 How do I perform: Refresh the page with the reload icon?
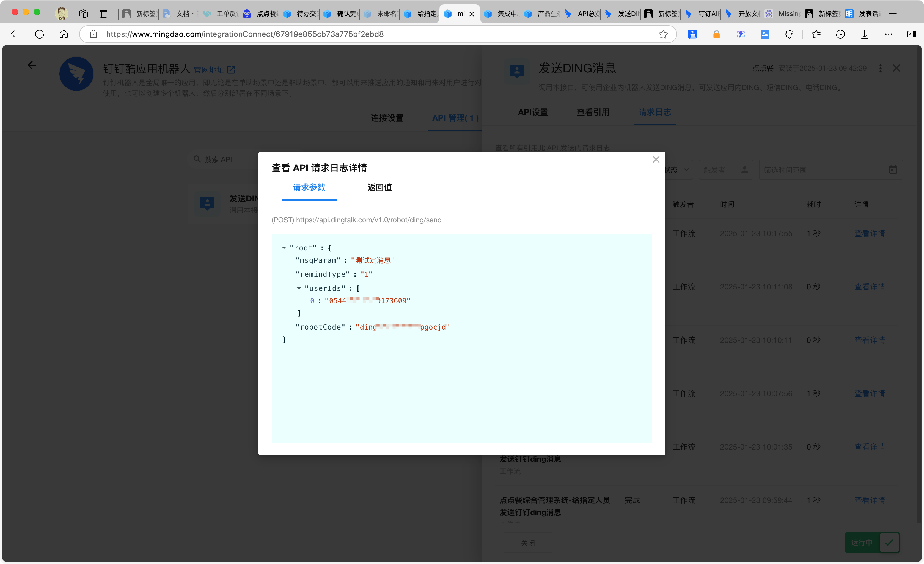coord(39,34)
